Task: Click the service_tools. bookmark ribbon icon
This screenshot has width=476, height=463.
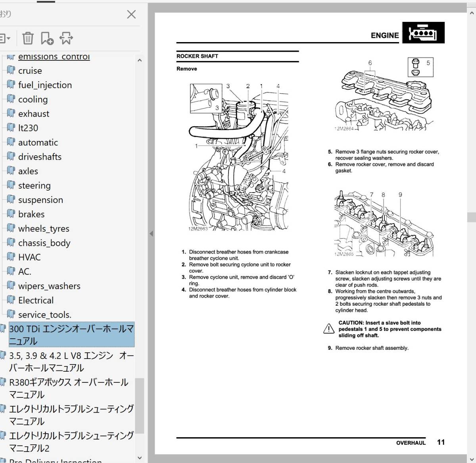Action: tap(11, 314)
